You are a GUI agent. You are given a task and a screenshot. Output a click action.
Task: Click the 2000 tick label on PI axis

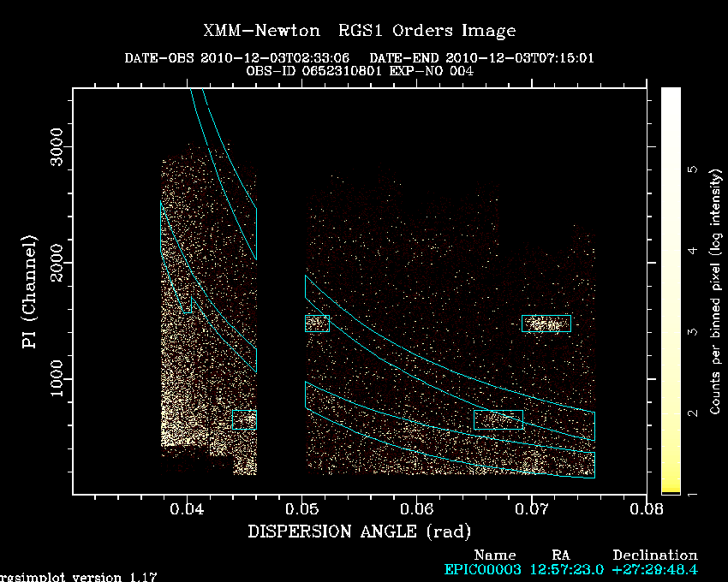click(x=57, y=263)
